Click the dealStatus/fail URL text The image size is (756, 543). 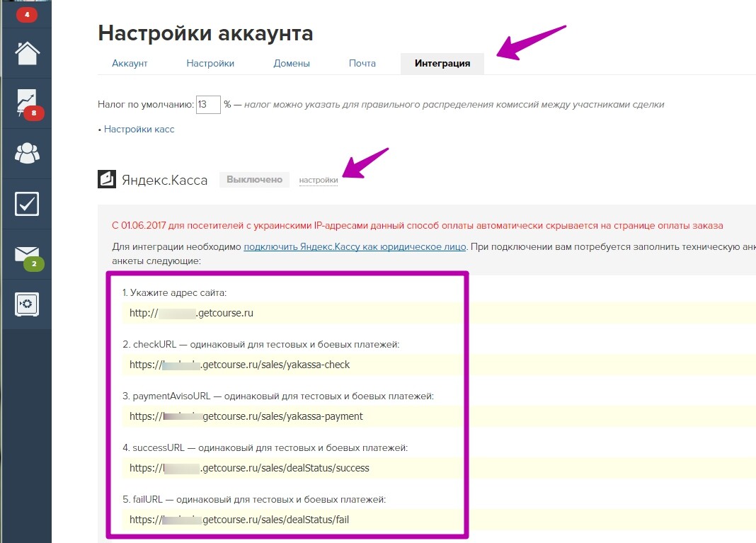point(239,520)
